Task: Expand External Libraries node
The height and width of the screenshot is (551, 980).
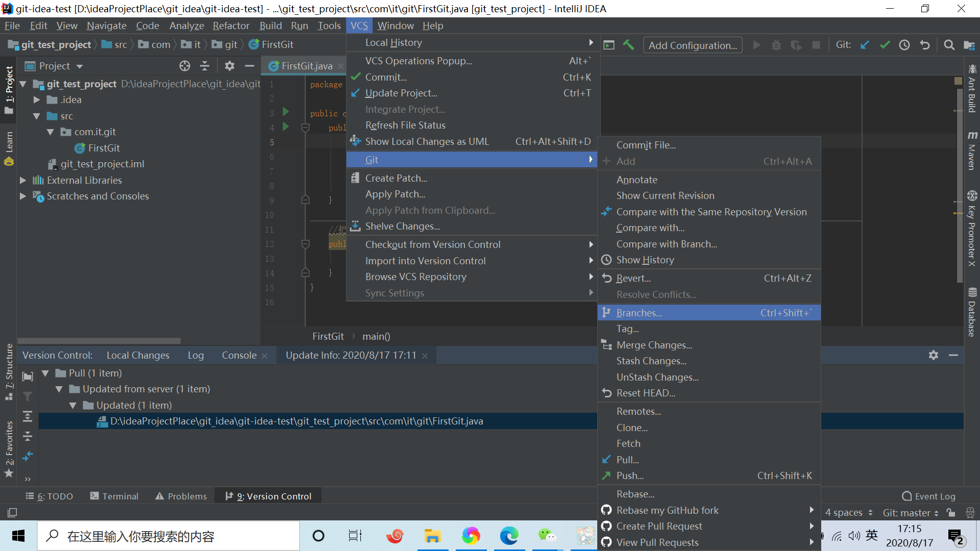Action: 22,180
